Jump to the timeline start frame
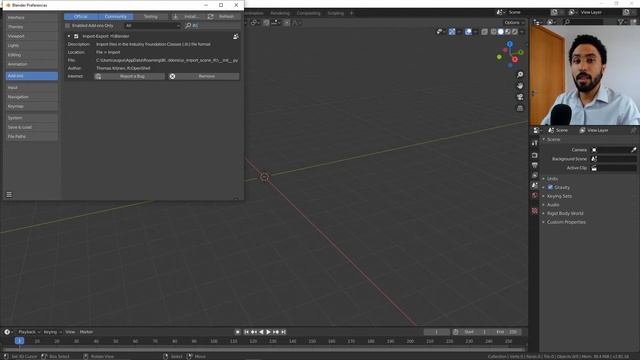 [247, 332]
